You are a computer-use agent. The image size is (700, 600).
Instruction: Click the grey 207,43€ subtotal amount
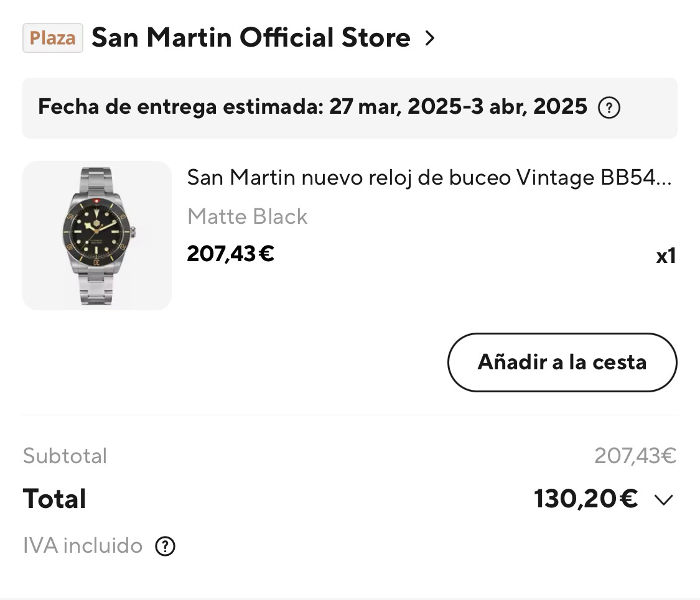(635, 456)
